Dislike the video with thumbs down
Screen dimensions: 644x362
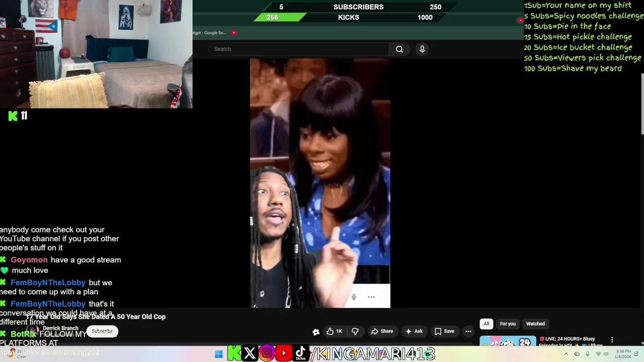[355, 331]
